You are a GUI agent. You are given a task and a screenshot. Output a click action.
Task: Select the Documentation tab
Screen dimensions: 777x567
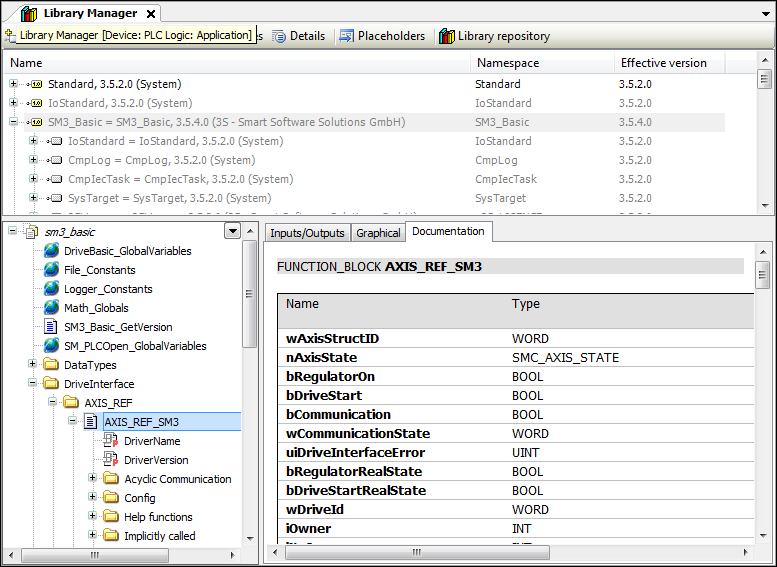click(x=448, y=231)
